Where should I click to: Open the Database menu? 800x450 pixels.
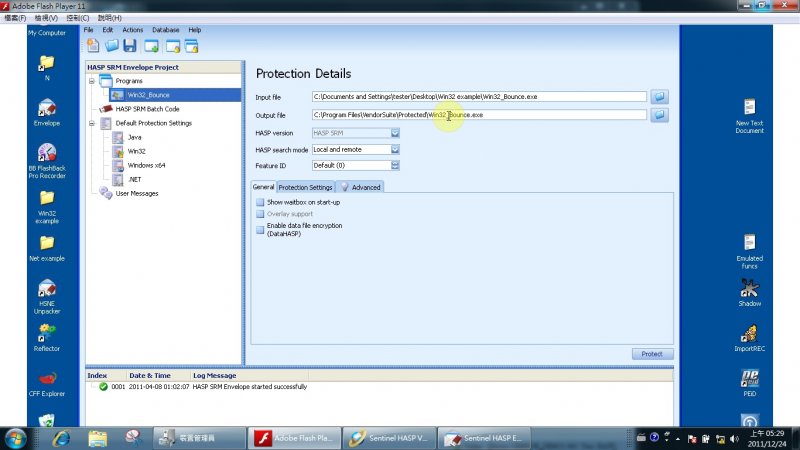[x=165, y=30]
